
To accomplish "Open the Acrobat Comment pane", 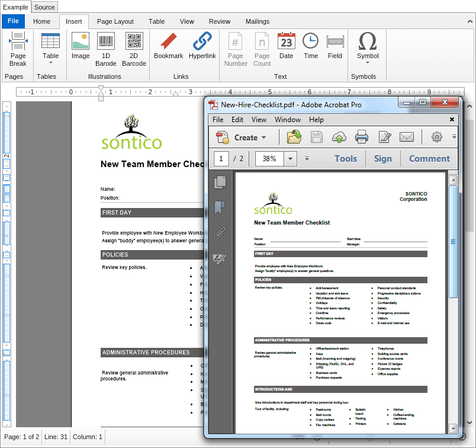I will (x=429, y=159).
